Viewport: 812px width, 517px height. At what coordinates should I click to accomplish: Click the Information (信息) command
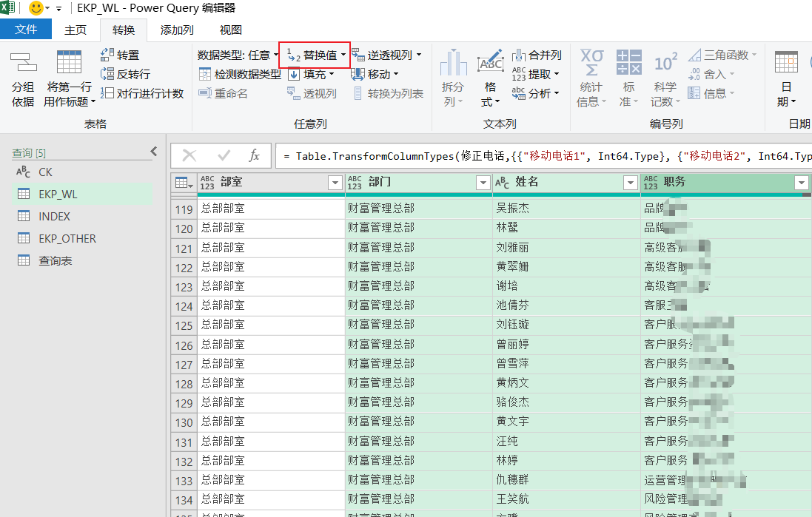[x=711, y=93]
